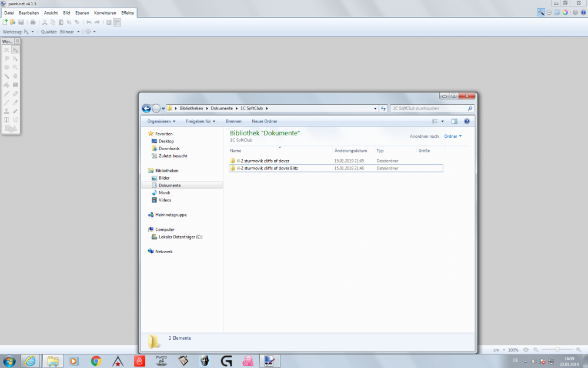Toggle the Layers window icon
This screenshot has height=368, width=588.
pos(557,12)
